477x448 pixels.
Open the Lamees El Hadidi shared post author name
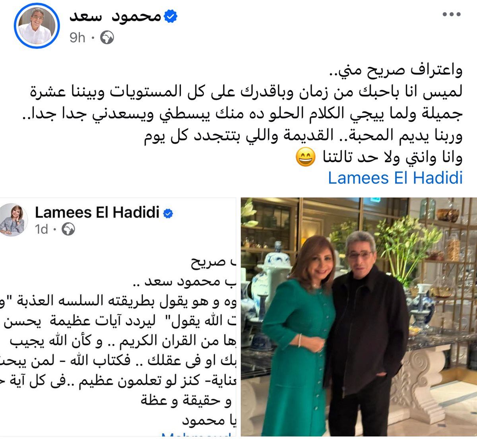tap(97, 213)
